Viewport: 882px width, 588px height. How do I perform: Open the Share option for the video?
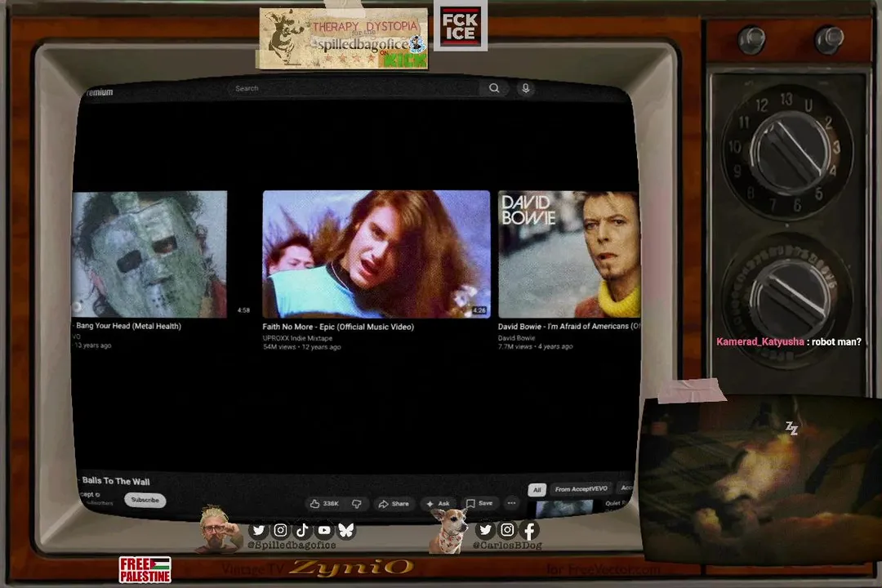394,504
